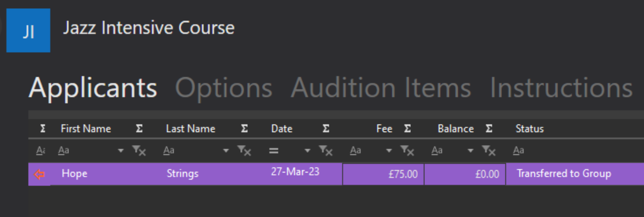Click the orange arrow icon on Hope row
The image size is (644, 217).
pos(39,175)
